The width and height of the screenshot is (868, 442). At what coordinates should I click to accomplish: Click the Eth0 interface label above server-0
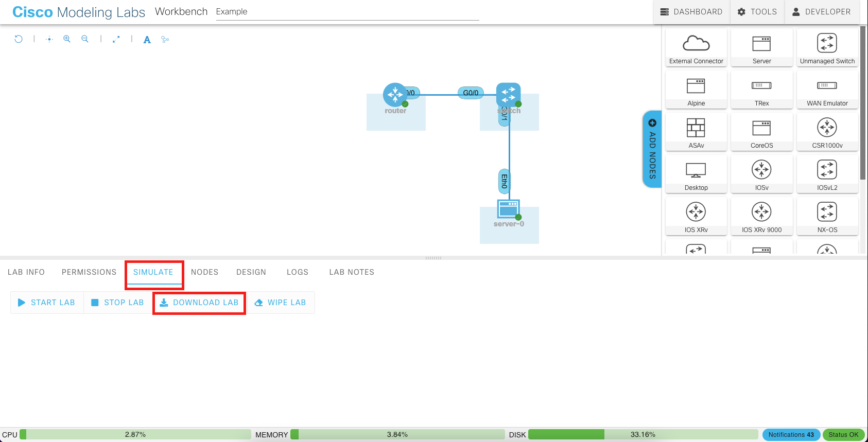505,181
